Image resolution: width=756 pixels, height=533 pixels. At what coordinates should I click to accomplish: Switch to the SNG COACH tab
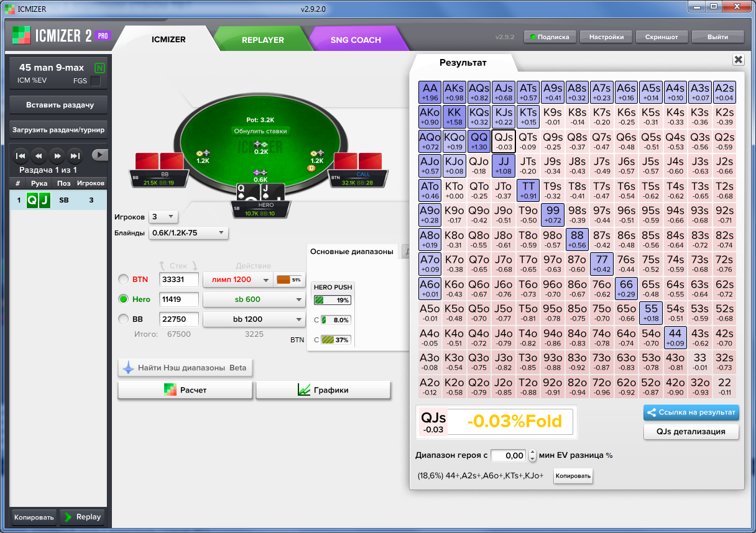[356, 39]
